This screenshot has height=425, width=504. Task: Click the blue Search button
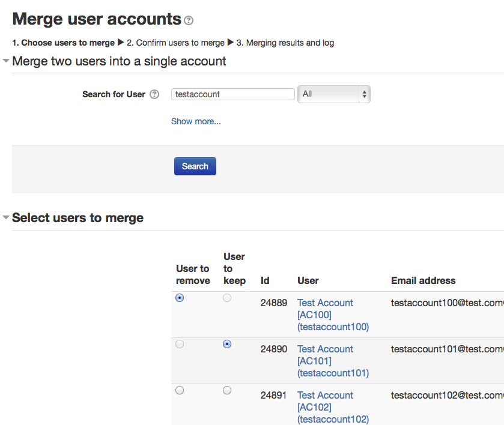click(x=195, y=166)
